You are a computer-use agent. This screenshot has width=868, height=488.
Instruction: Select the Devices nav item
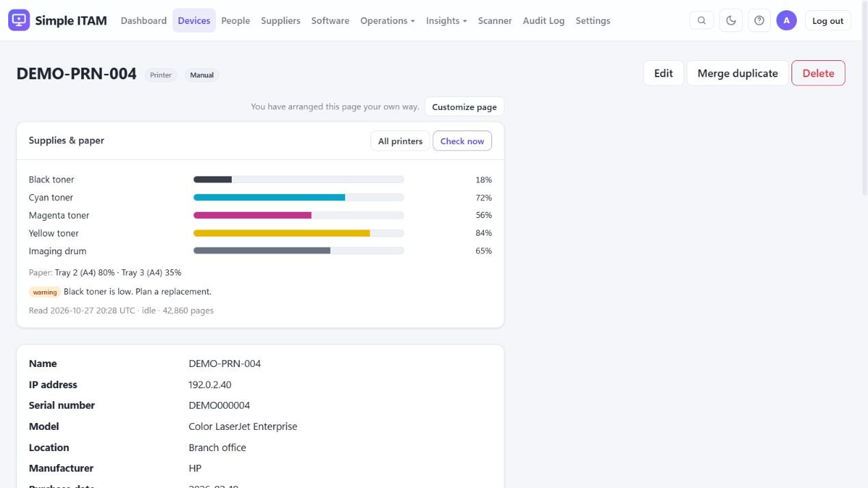coord(194,21)
